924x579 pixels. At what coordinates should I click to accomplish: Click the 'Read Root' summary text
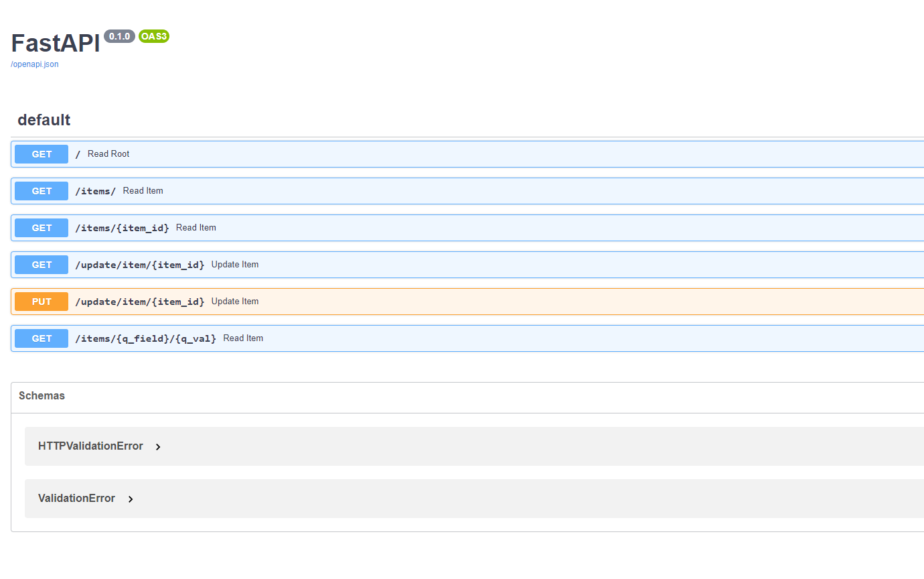108,154
